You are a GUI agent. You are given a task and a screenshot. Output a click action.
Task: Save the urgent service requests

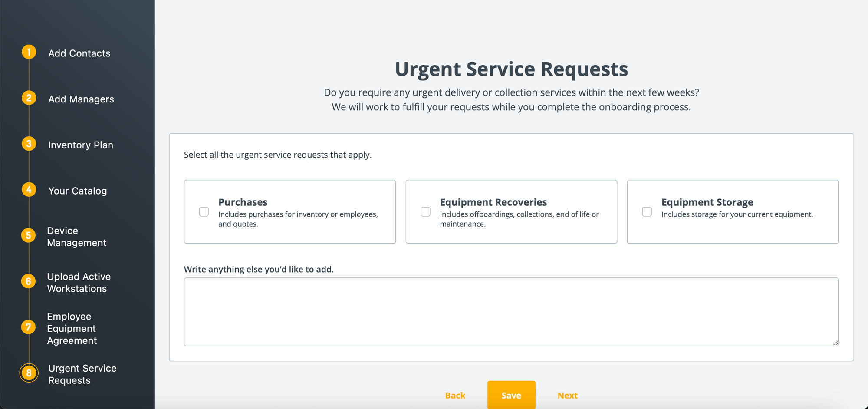(511, 395)
